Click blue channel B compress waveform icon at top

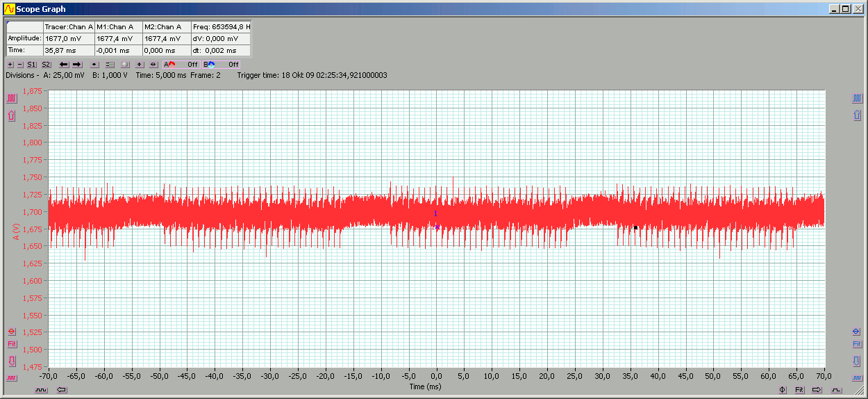[857, 98]
